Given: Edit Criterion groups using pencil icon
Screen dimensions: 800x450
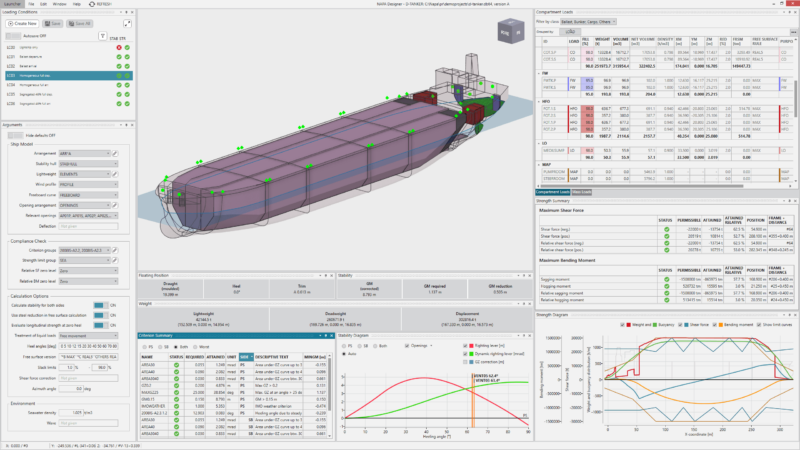Looking at the screenshot, I should [x=115, y=250].
